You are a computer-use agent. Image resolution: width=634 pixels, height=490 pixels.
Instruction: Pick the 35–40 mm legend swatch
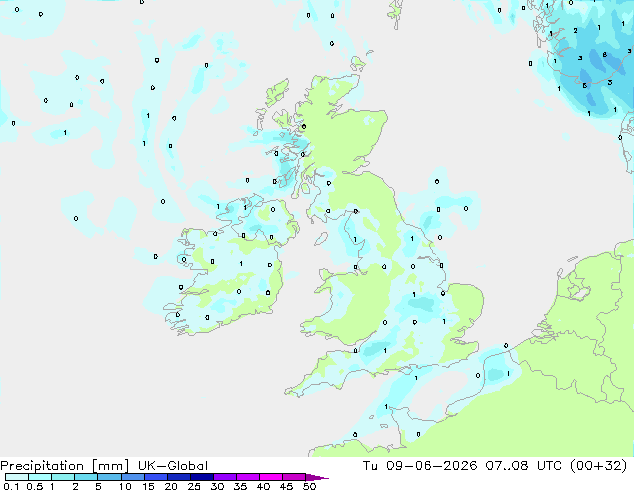[248, 477]
